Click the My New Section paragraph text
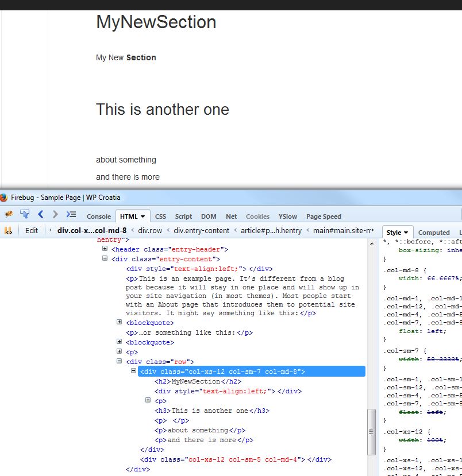The image size is (462, 476). (126, 57)
